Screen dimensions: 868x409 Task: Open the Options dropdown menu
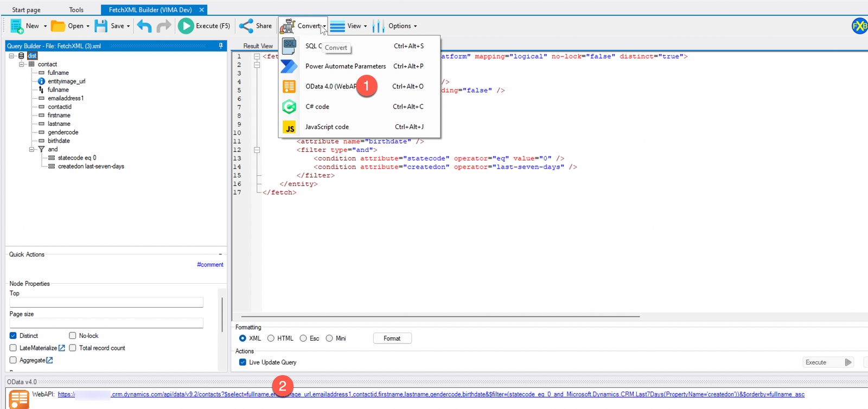(x=403, y=26)
